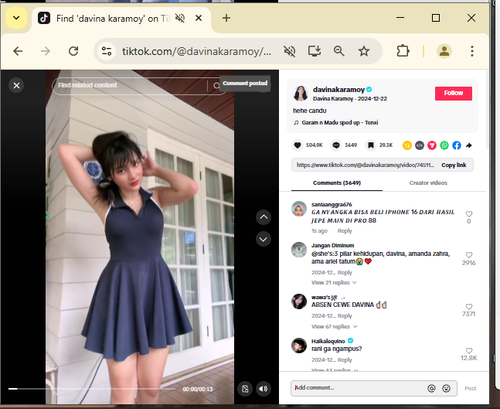The width and height of the screenshot is (500, 409).
Task: Save video with the bookmark icon
Action: [x=370, y=145]
